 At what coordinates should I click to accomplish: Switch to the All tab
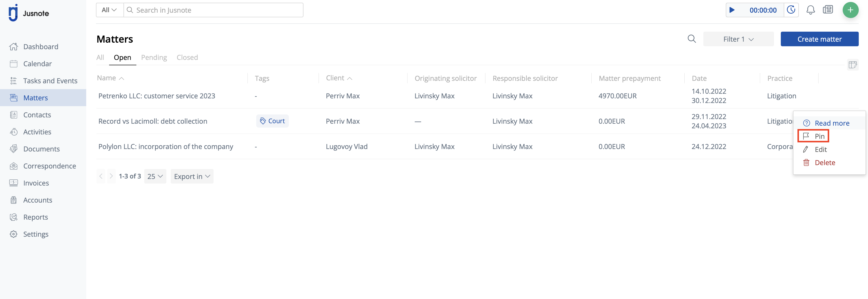point(100,57)
